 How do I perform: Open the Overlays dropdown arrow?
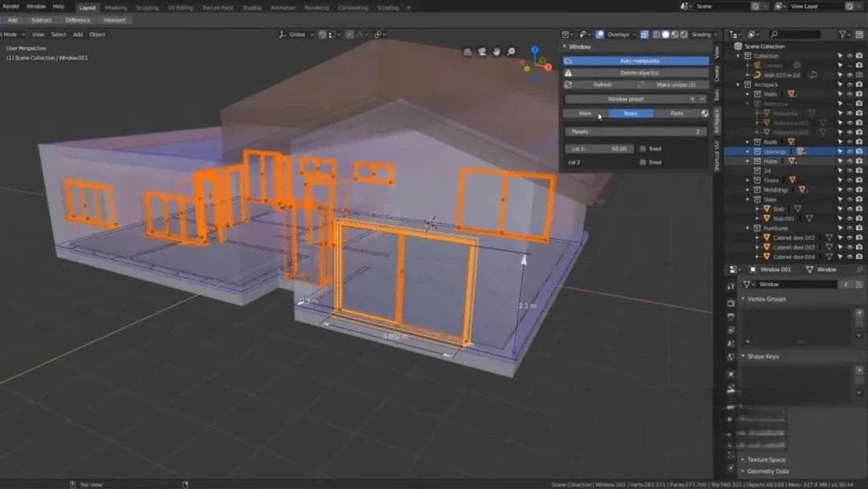point(634,35)
